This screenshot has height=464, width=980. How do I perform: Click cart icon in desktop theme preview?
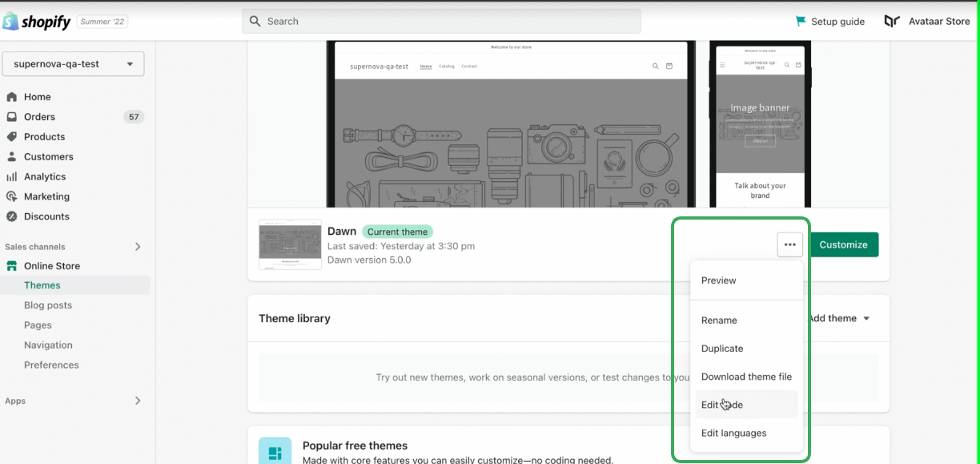click(x=669, y=66)
